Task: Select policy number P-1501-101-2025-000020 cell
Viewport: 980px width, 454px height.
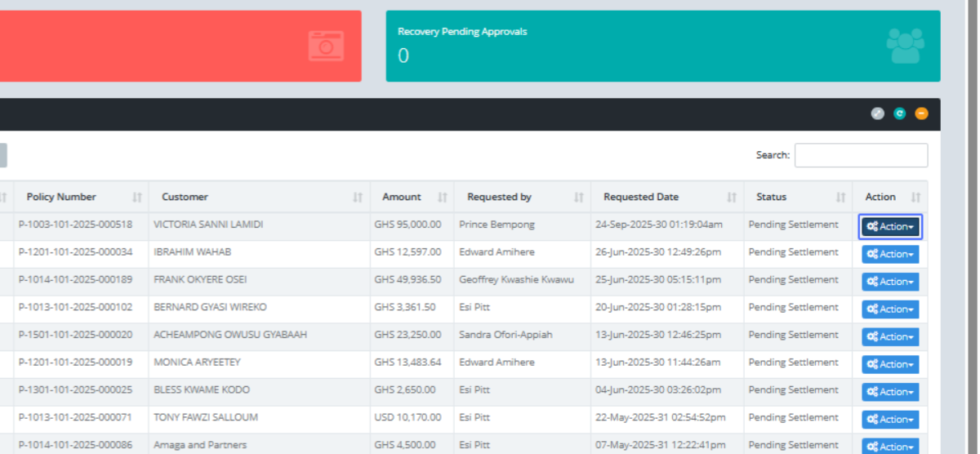Action: (x=75, y=335)
